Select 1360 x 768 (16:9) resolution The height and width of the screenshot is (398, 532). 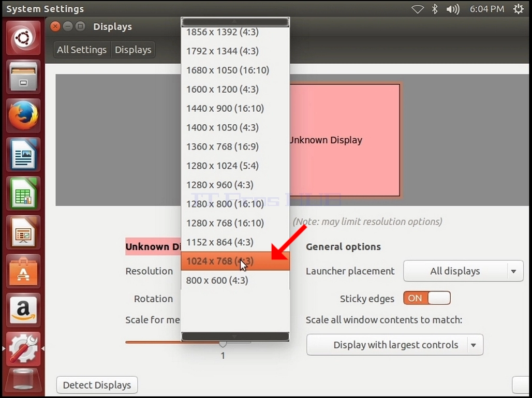click(x=235, y=146)
